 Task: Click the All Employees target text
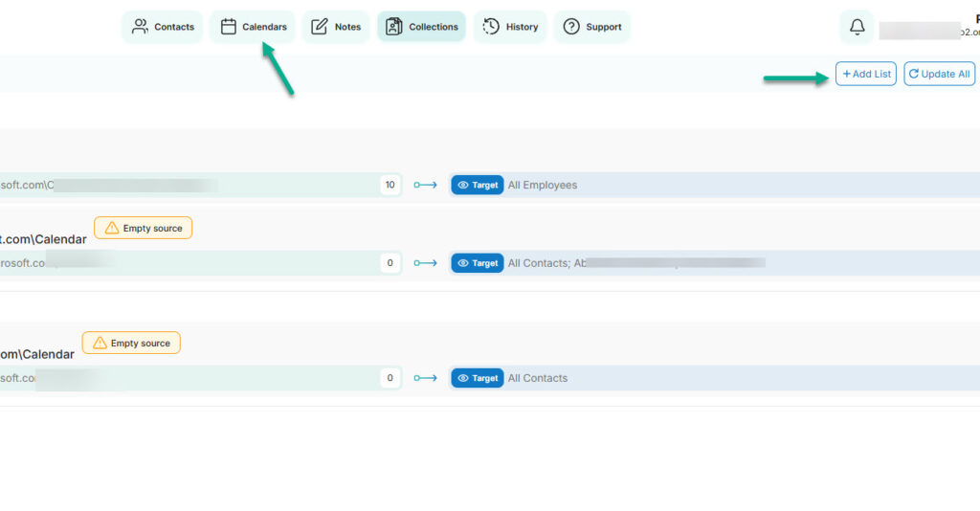pos(543,185)
